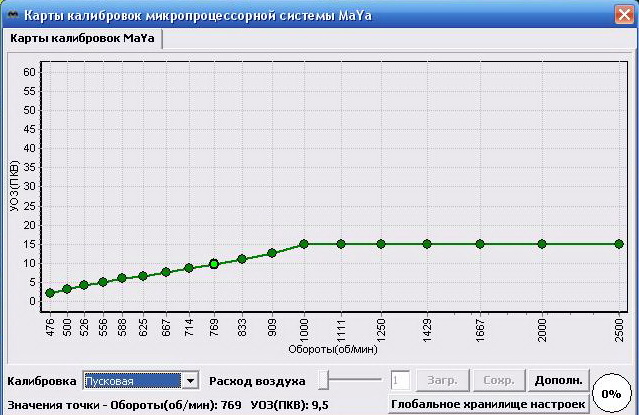Open additional options with the Дополн. button
Screen dimensions: 639x415
[x=558, y=380]
